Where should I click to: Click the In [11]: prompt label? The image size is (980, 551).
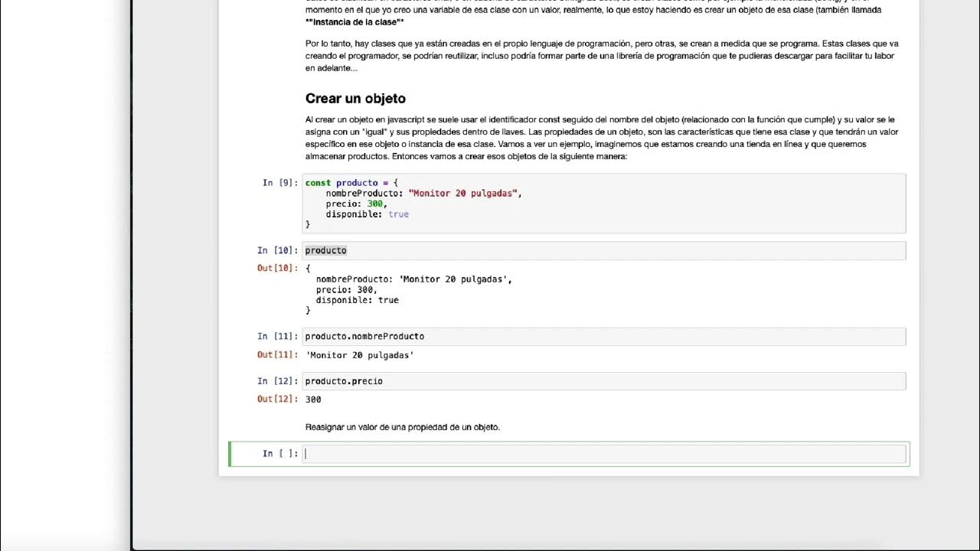[x=277, y=336]
